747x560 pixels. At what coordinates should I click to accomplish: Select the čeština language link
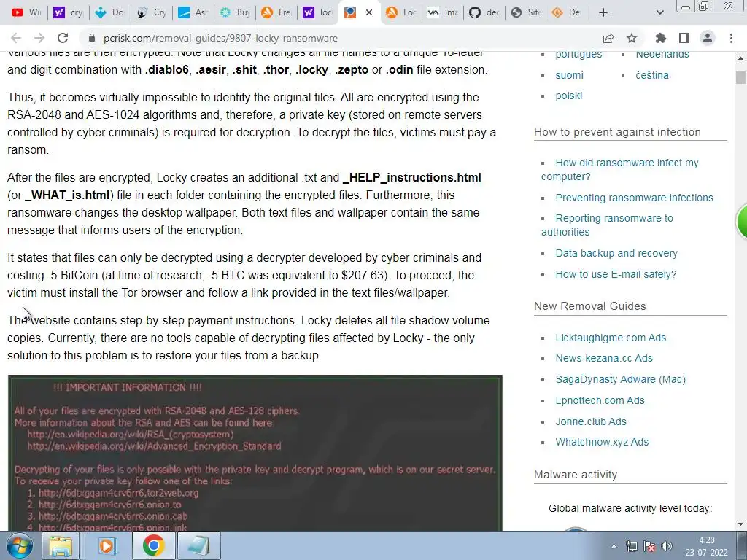pyautogui.click(x=651, y=75)
